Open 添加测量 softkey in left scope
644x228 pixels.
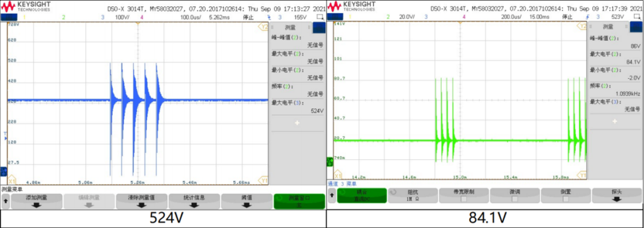click(36, 201)
